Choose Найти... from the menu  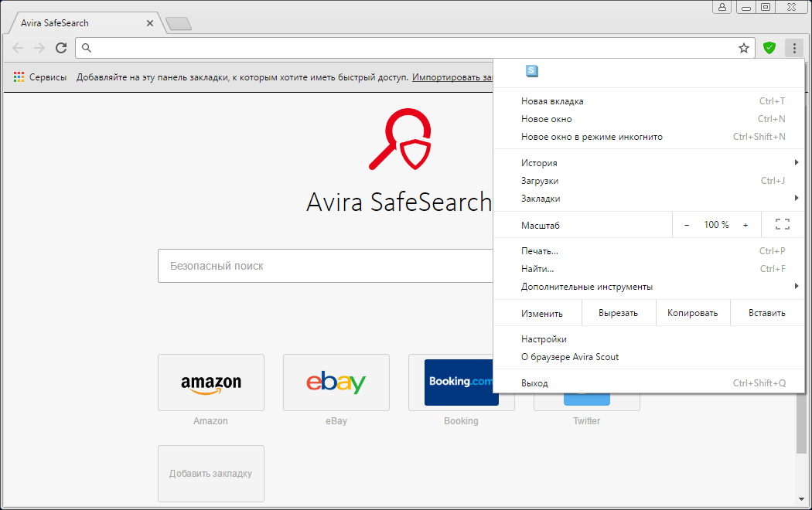click(x=650, y=269)
